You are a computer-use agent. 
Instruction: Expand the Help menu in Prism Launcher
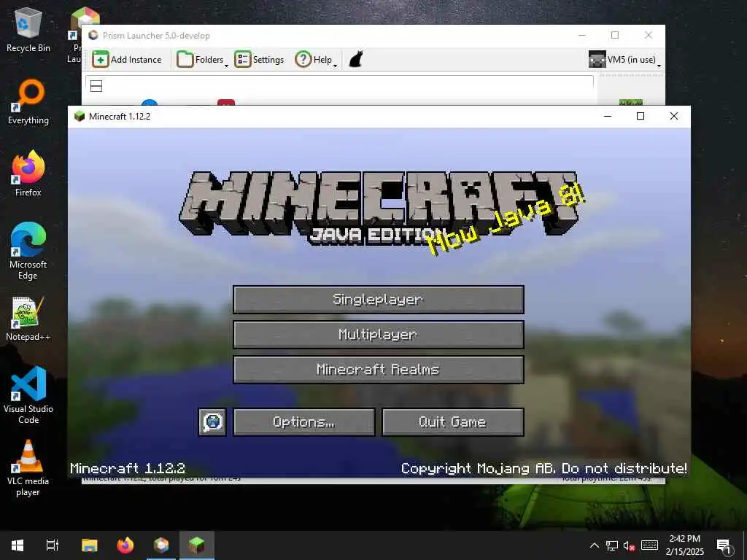pyautogui.click(x=316, y=60)
